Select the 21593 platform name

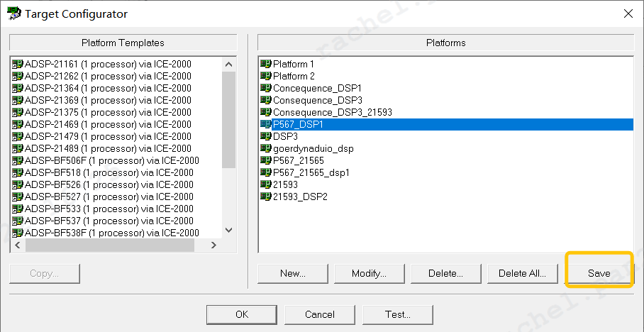tap(285, 184)
